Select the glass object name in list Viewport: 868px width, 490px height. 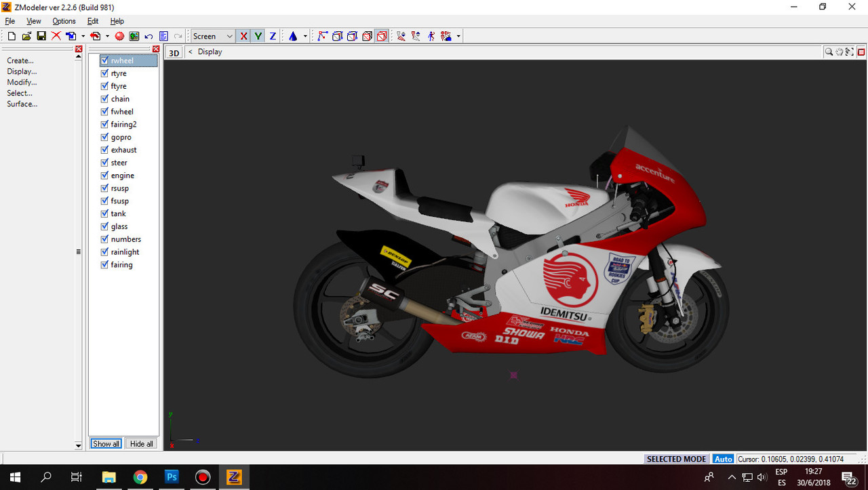pyautogui.click(x=119, y=226)
